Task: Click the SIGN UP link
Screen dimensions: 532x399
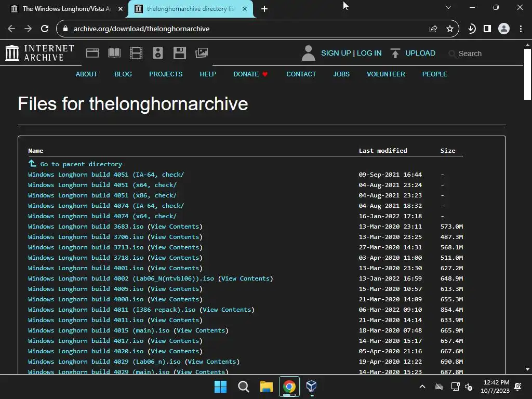Action: 336,54
